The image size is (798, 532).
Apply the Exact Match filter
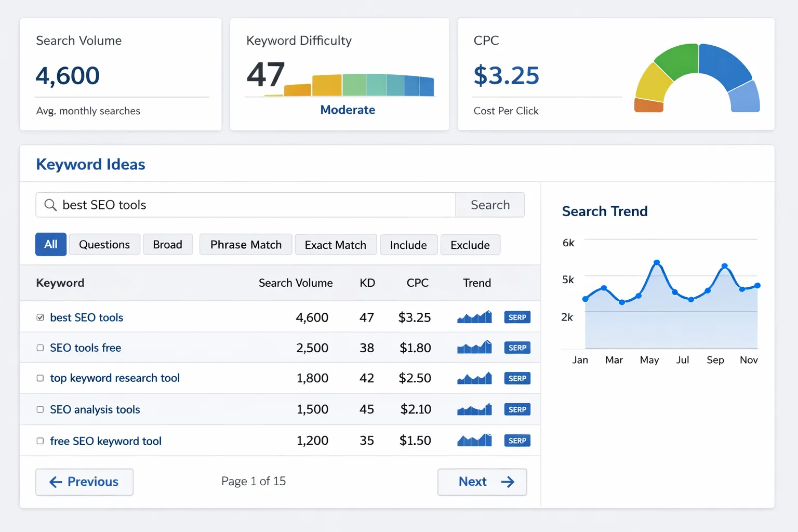pos(336,244)
